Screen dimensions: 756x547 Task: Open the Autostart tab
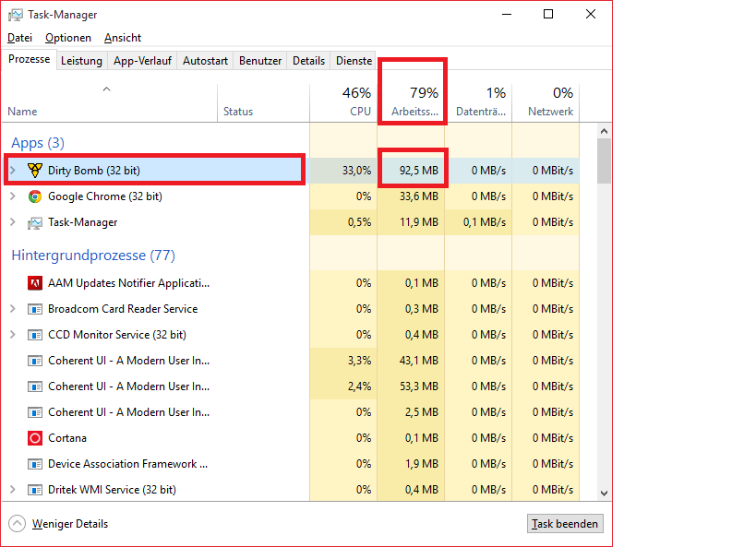point(205,61)
